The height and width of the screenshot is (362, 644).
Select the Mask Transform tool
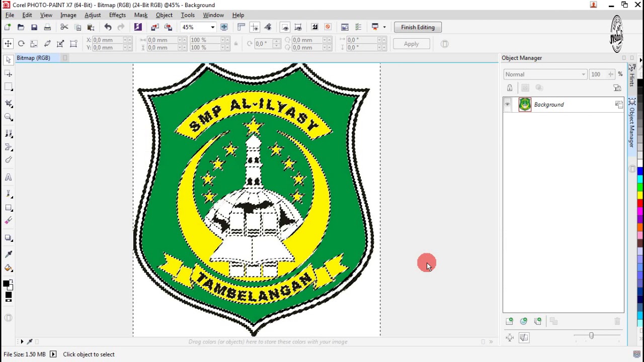click(x=9, y=74)
